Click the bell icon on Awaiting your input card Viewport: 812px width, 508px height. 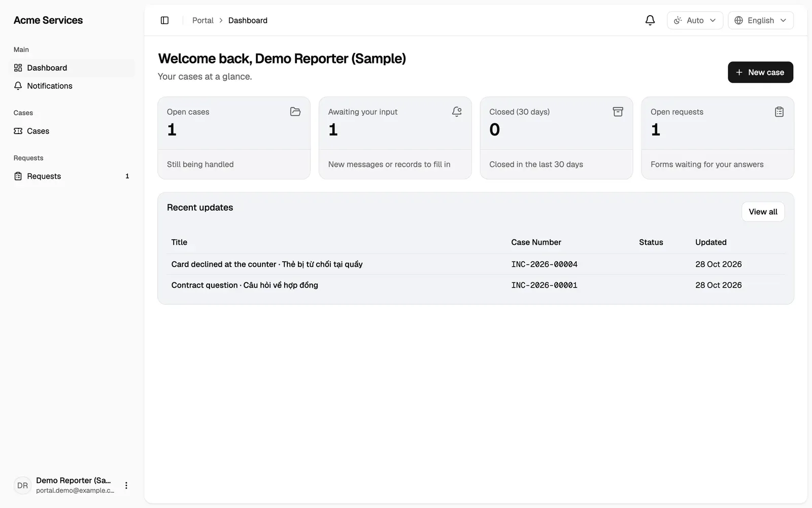pyautogui.click(x=457, y=112)
